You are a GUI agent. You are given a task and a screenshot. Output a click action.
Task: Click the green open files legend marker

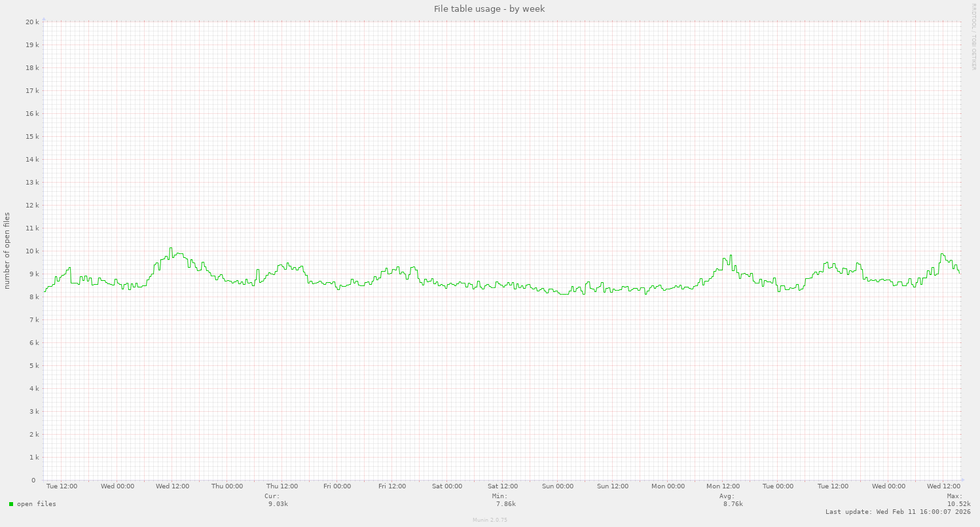pyautogui.click(x=10, y=504)
